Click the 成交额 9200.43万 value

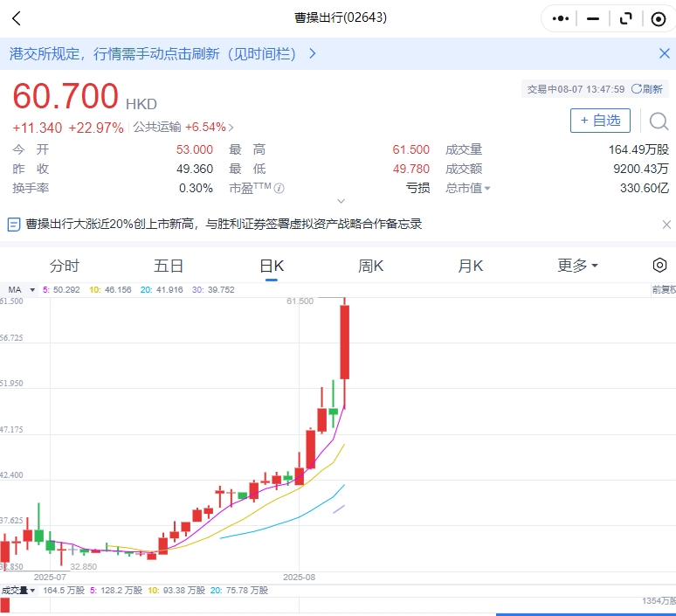[641, 169]
